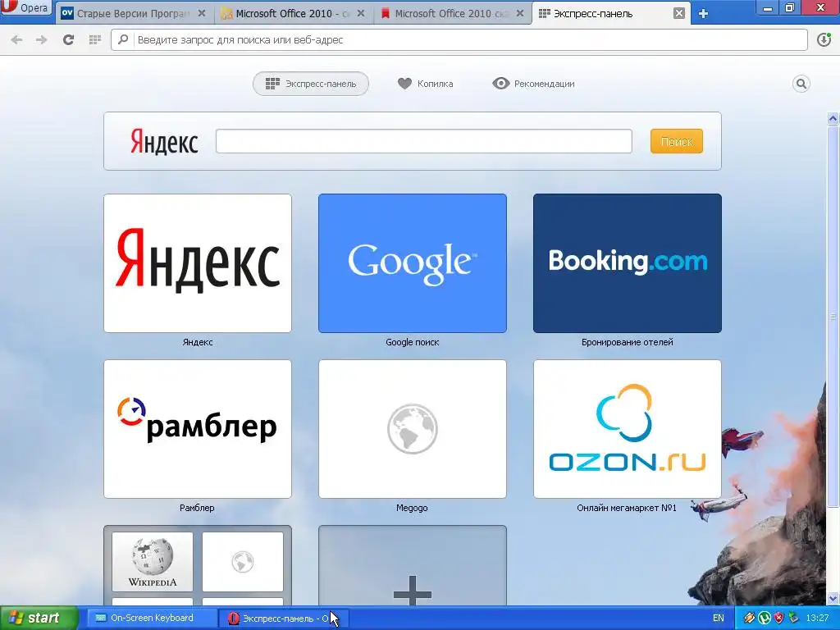Select the Экспресс-панель page button

tap(311, 84)
